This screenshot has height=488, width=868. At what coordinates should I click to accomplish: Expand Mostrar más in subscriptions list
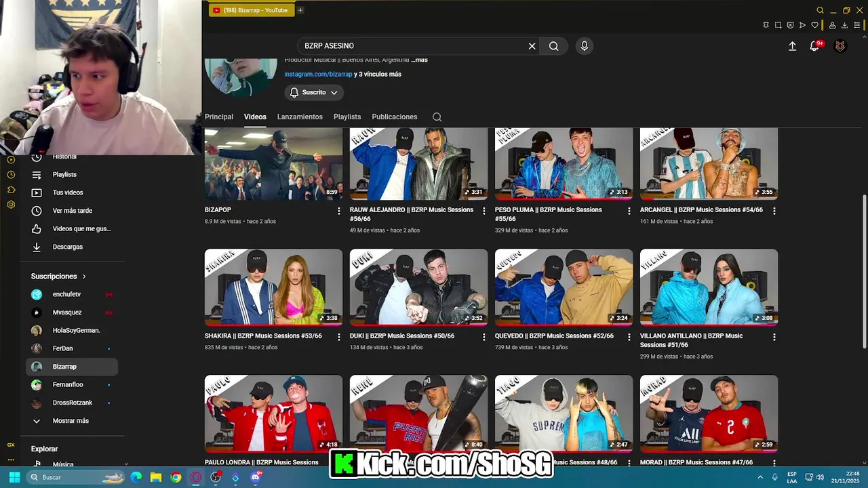tap(72, 421)
